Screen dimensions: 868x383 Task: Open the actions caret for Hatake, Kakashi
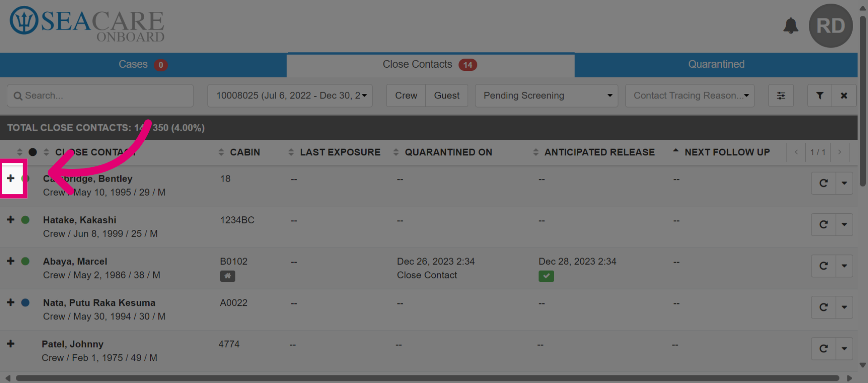844,224
